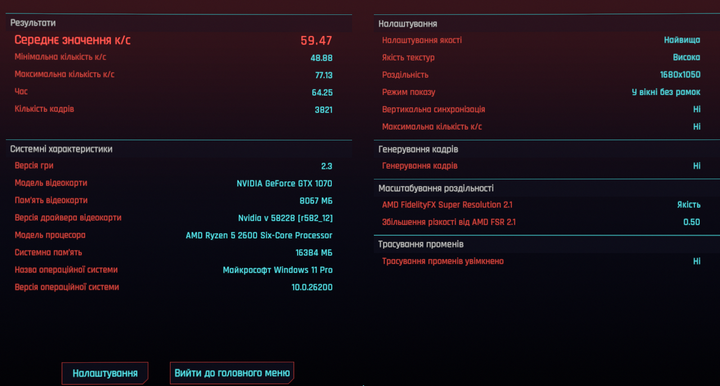Image resolution: width=720 pixels, height=386 pixels.
Task: Click the Модель відеокарти label
Action: (x=51, y=183)
